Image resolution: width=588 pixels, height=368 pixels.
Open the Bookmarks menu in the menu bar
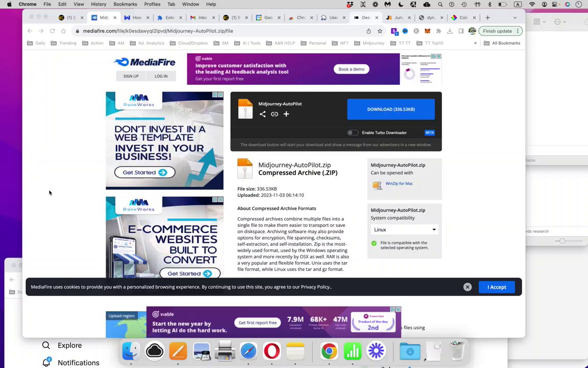point(125,4)
